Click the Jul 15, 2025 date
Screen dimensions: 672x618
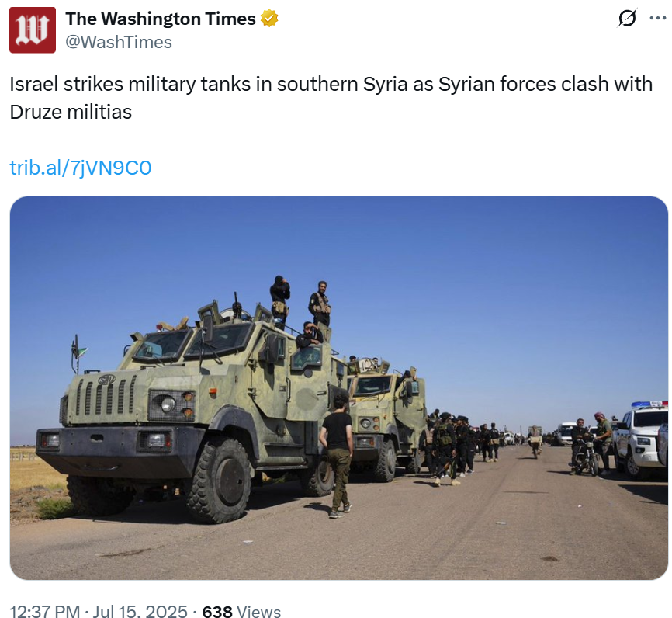click(140, 611)
